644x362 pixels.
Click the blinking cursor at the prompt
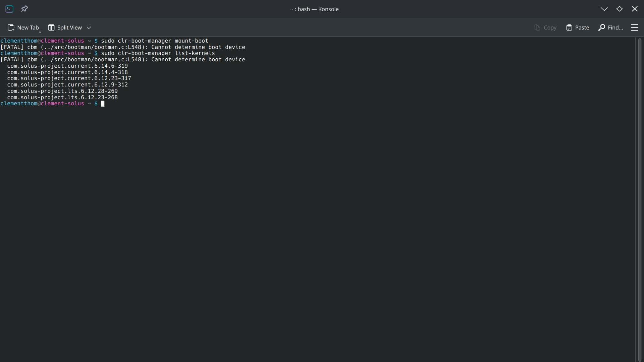[103, 104]
